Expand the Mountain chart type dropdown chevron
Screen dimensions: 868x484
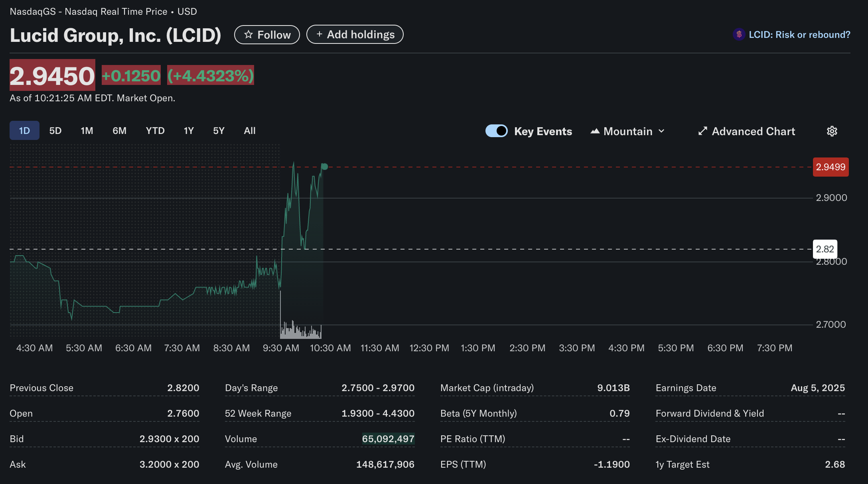661,131
